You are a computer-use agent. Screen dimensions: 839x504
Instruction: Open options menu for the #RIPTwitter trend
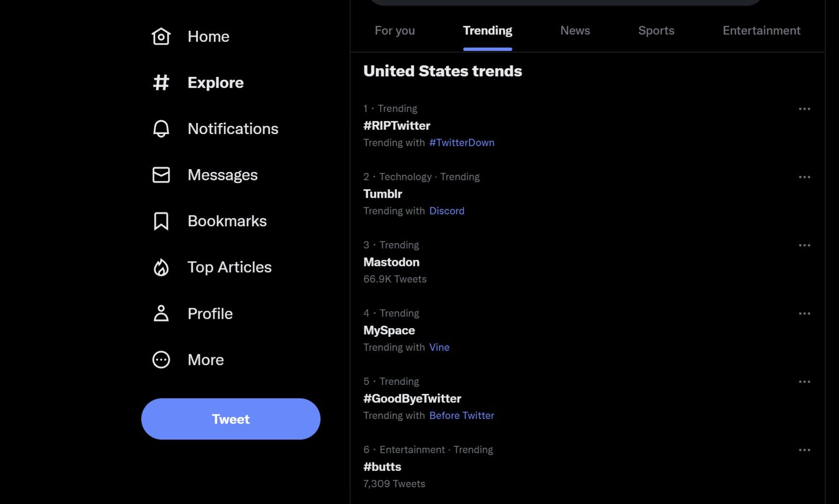click(804, 109)
